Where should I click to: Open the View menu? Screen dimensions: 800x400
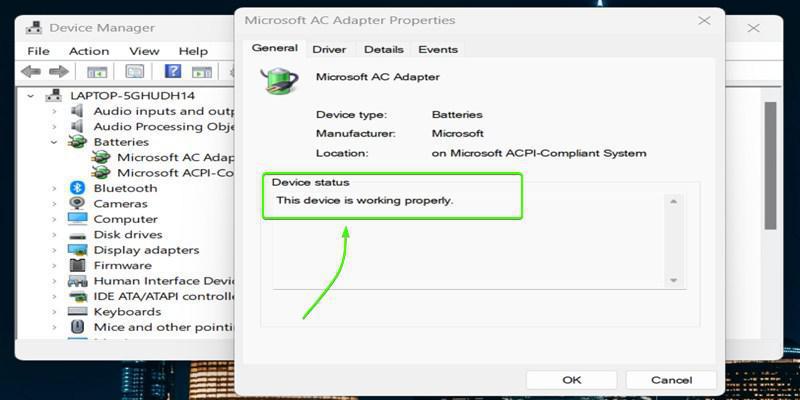point(144,52)
